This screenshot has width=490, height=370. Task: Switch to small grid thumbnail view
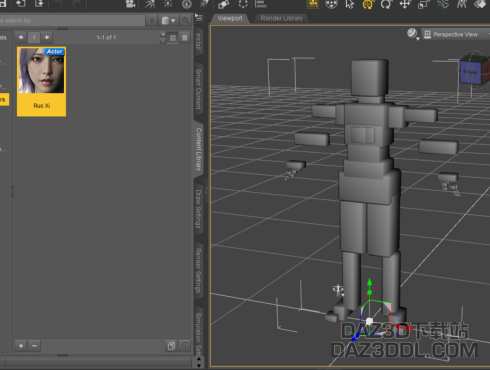[173, 38]
